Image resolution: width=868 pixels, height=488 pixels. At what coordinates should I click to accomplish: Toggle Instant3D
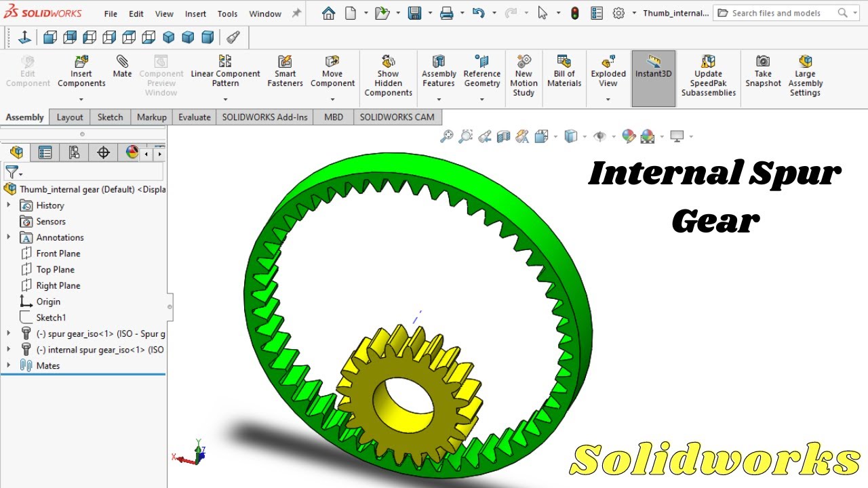[653, 78]
